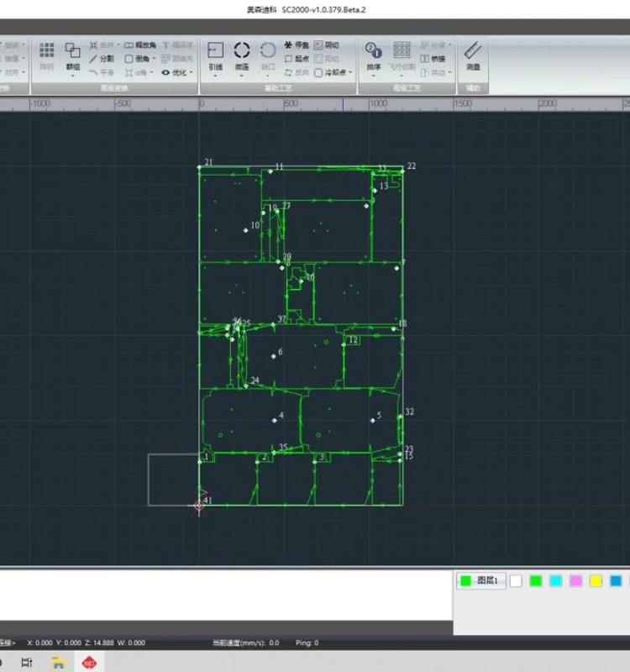Pick the cyan layer color swatch
Viewport: 630px width, 672px height.
555,581
